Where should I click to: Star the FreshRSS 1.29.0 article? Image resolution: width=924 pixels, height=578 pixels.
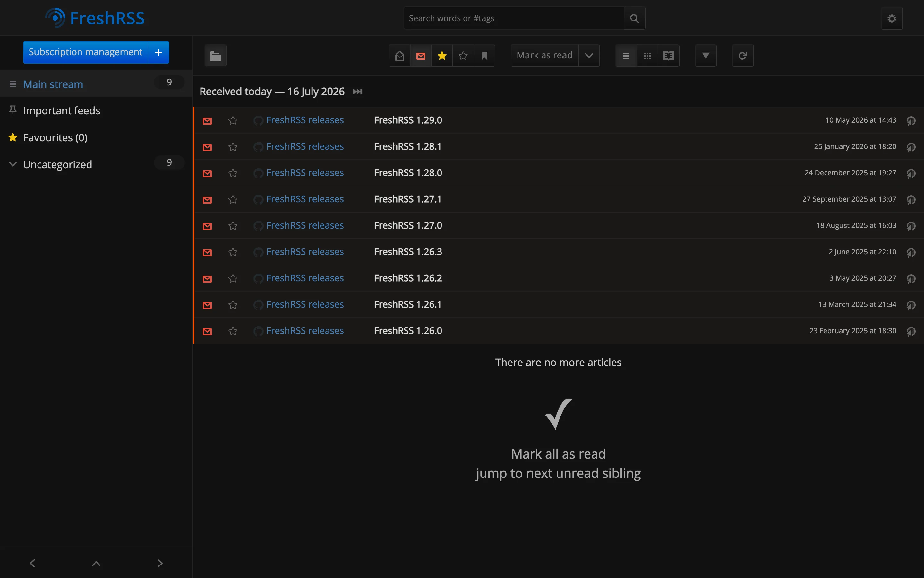pyautogui.click(x=233, y=120)
